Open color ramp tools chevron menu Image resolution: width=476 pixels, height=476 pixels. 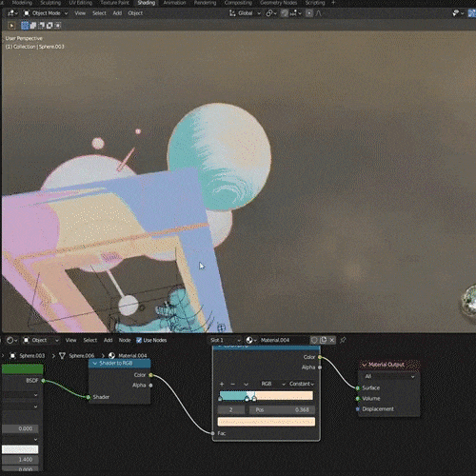tap(246, 384)
